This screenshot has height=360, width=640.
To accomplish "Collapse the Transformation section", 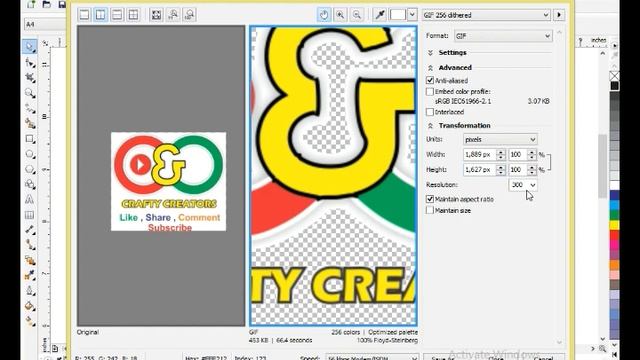I will tap(430, 126).
